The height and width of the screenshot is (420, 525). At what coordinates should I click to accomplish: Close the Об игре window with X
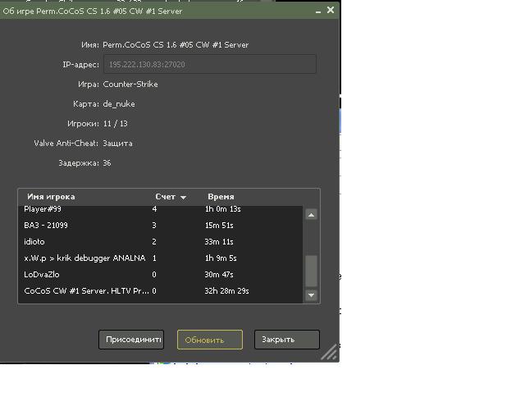click(x=331, y=10)
